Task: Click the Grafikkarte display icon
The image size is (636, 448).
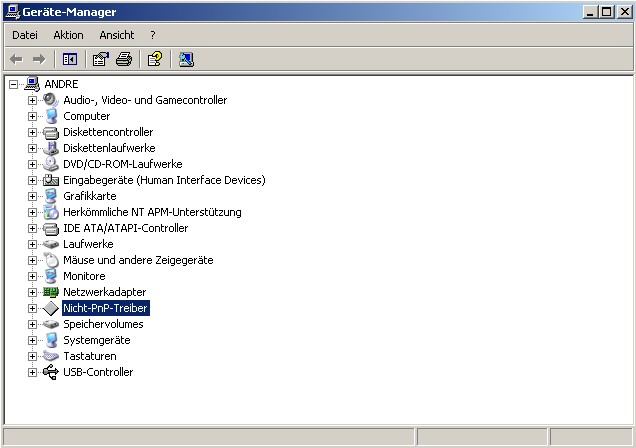Action: pos(51,196)
